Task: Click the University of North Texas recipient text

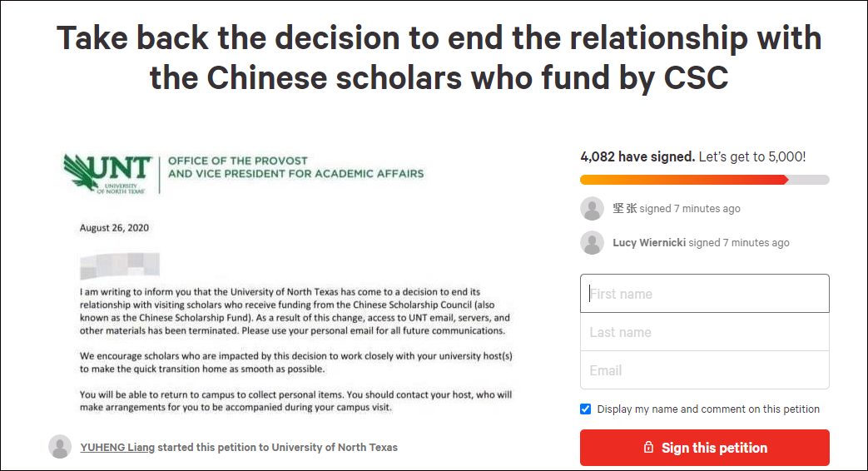Action: 334,447
